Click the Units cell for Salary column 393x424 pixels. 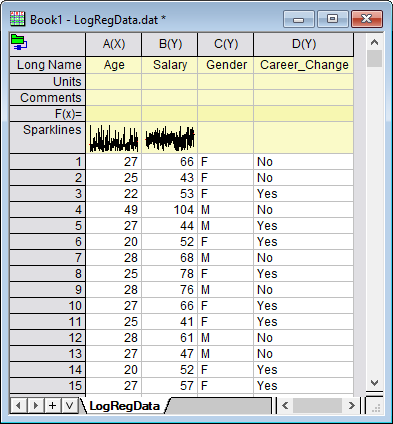tap(170, 82)
